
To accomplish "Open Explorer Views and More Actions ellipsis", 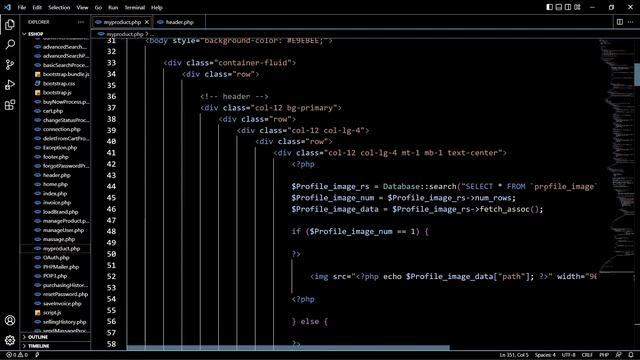I will (x=81, y=22).
